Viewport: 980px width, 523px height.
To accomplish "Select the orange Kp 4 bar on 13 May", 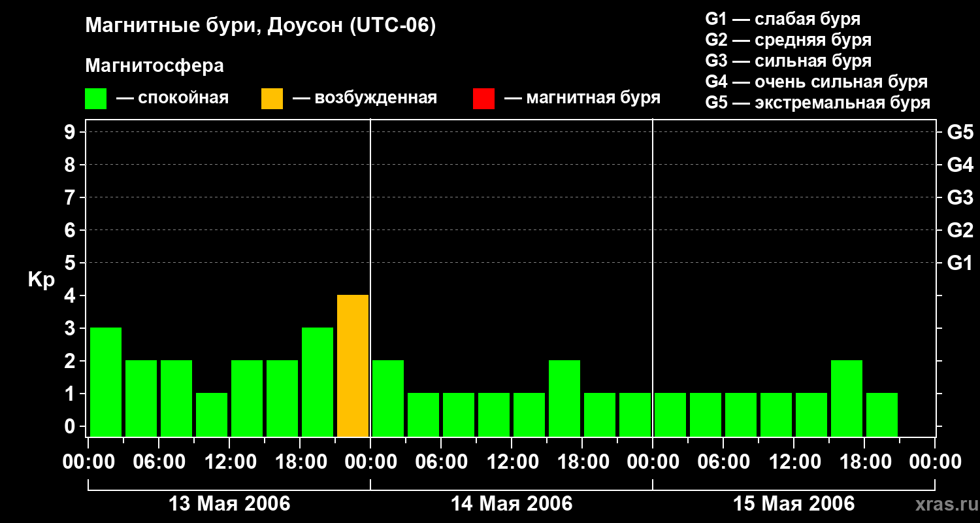I will 353,365.
